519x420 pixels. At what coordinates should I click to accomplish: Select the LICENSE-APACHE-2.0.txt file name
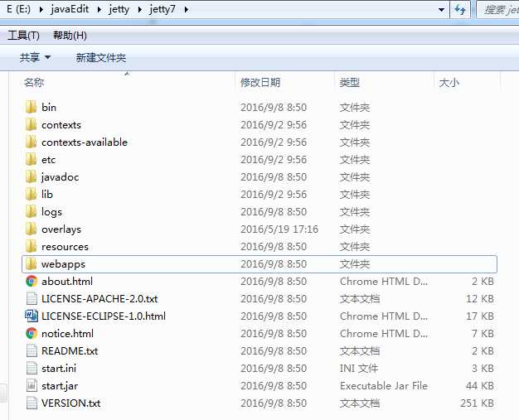point(99,298)
